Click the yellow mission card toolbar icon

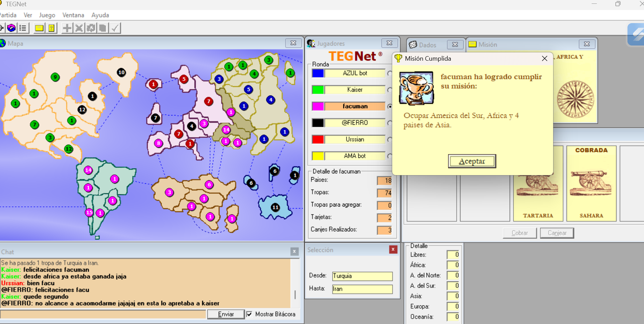39,28
